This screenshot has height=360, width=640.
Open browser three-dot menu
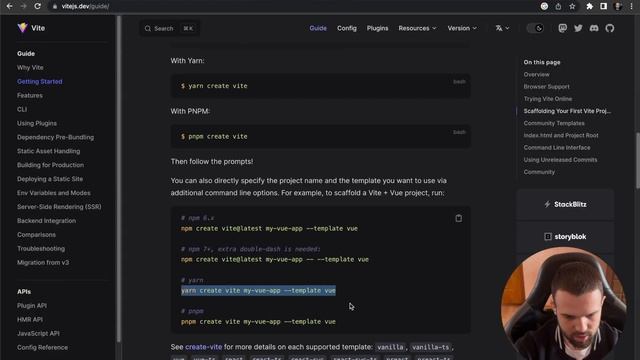click(631, 6)
